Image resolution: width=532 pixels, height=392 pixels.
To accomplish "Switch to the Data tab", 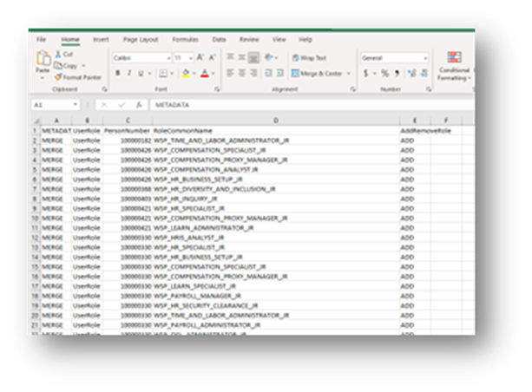I will click(x=219, y=39).
